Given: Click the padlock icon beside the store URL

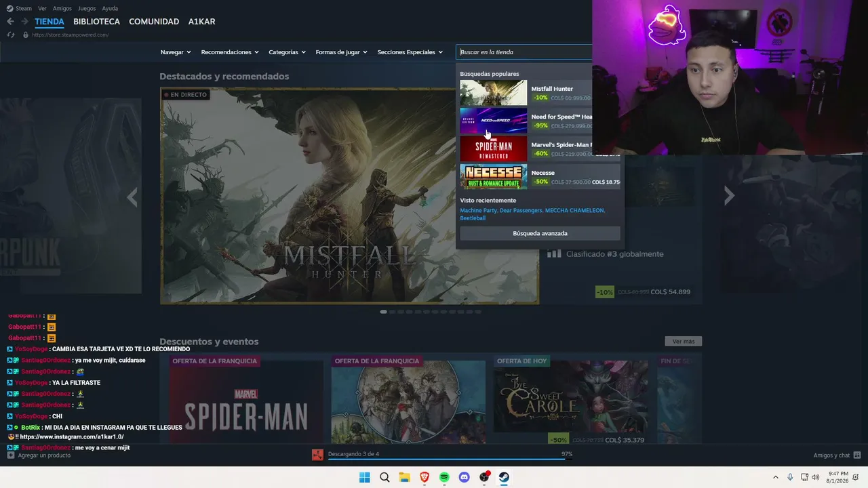Looking at the screenshot, I should [x=25, y=35].
